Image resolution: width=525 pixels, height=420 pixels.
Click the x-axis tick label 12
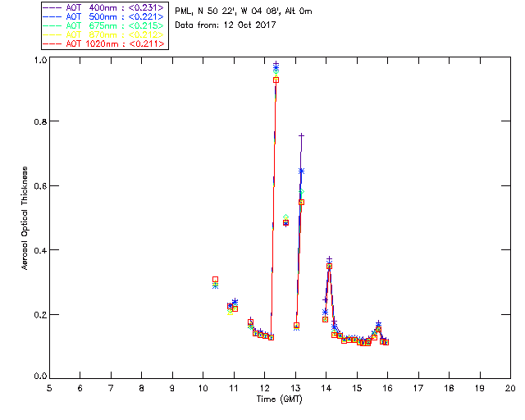click(264, 388)
